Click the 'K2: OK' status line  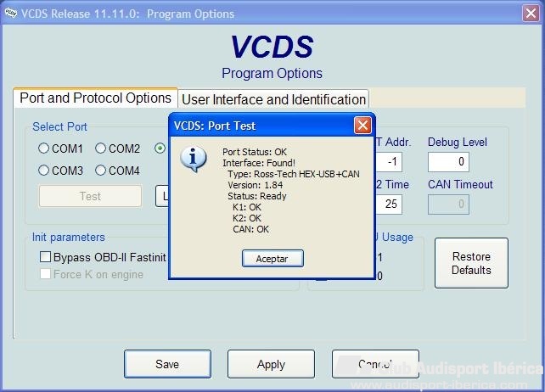coord(247,218)
